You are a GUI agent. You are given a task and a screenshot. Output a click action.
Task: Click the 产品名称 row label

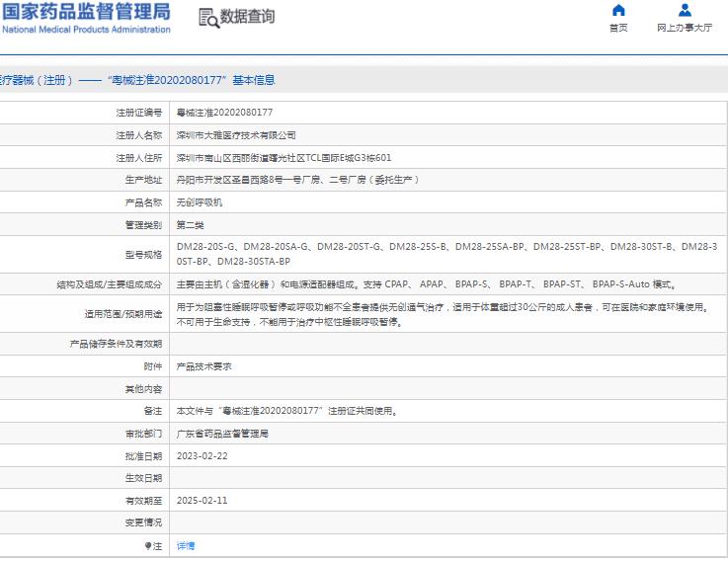[143, 202]
